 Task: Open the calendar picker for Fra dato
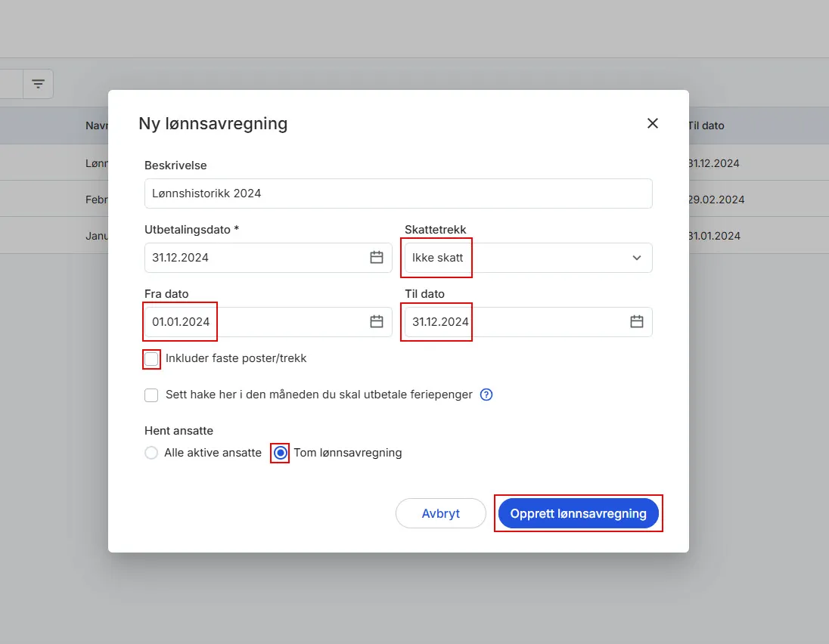376,321
